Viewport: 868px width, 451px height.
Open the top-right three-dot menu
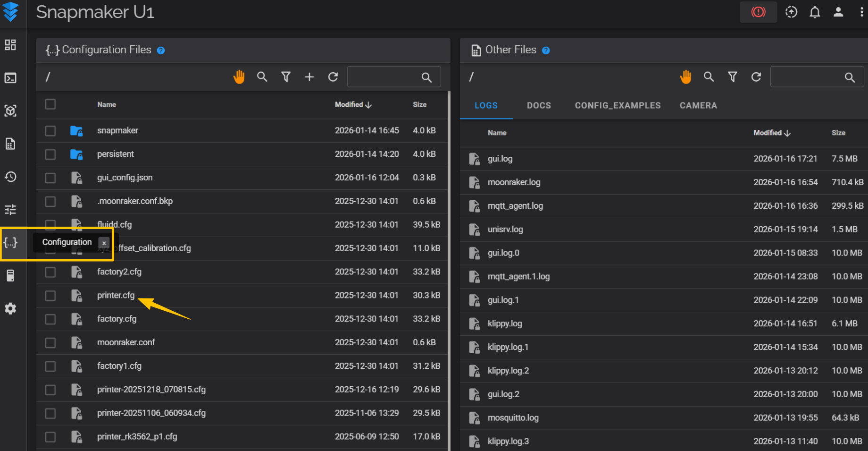(861, 12)
